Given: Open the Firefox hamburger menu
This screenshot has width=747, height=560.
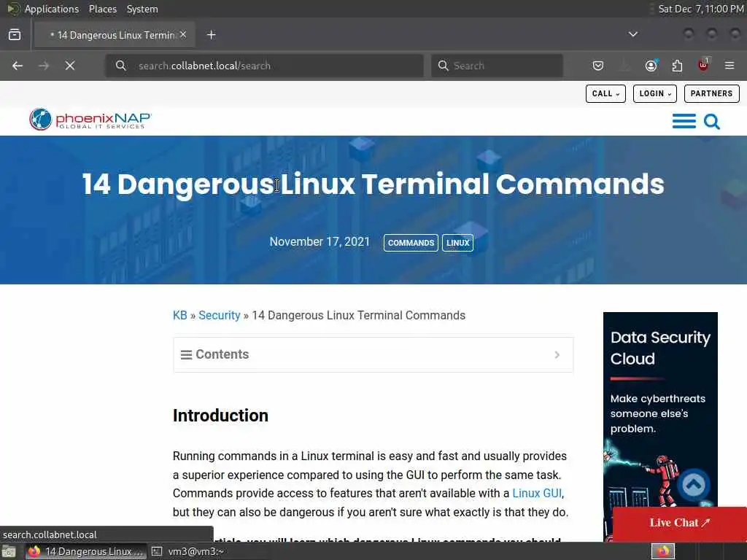Looking at the screenshot, I should (729, 66).
